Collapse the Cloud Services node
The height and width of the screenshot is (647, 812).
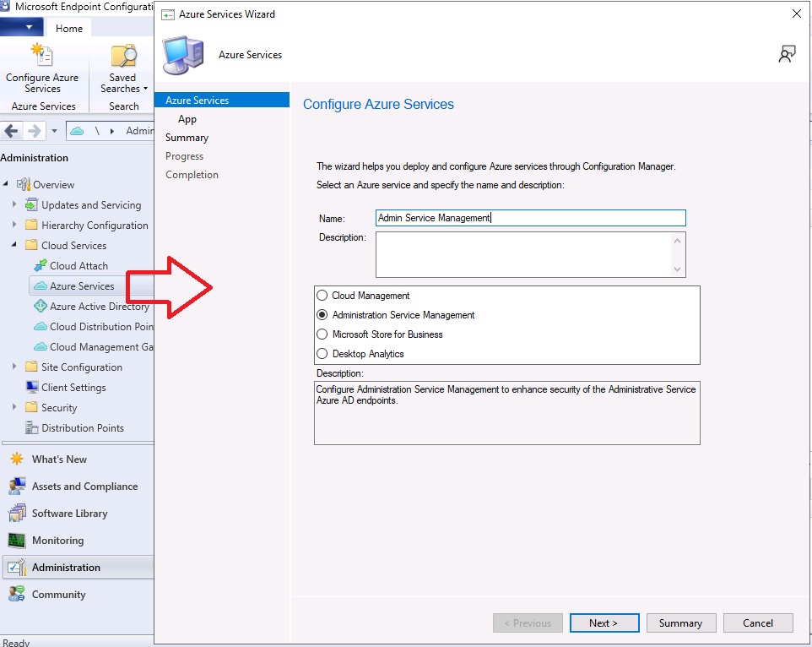(x=14, y=244)
